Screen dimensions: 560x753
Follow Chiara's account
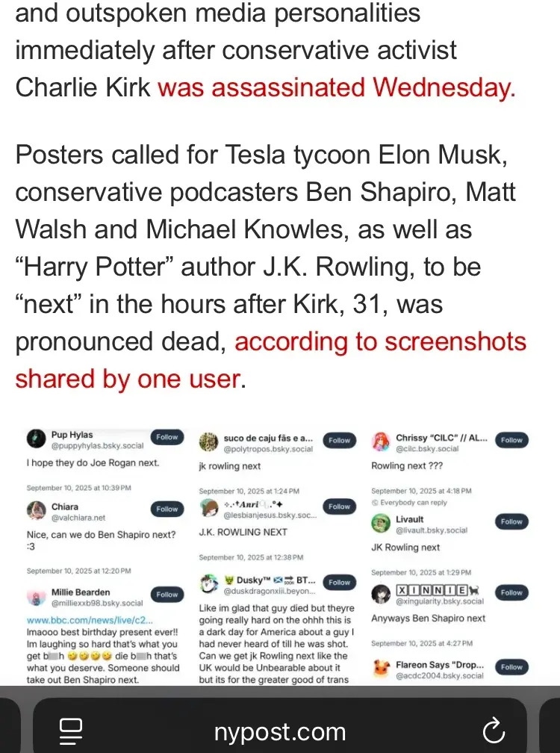(167, 509)
